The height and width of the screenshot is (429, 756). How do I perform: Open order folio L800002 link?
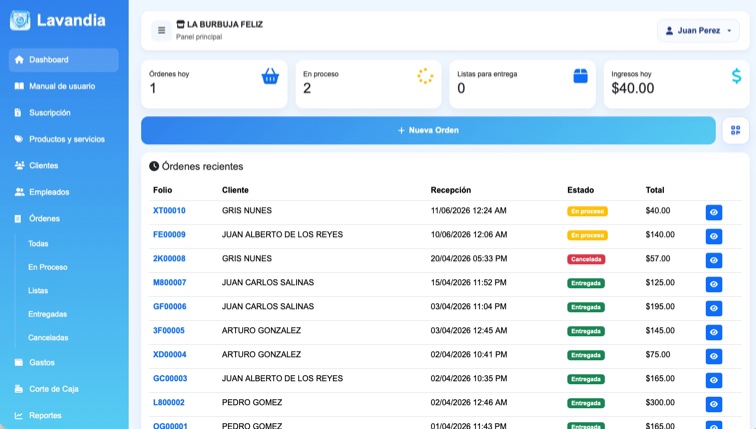(x=169, y=402)
